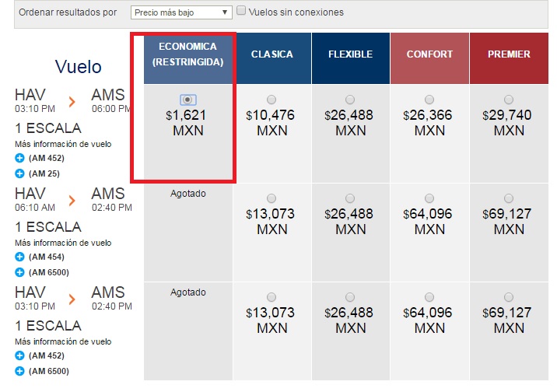The image size is (557, 392).
Task: Choose first flight Flexible $26,488 fare
Action: (x=350, y=100)
